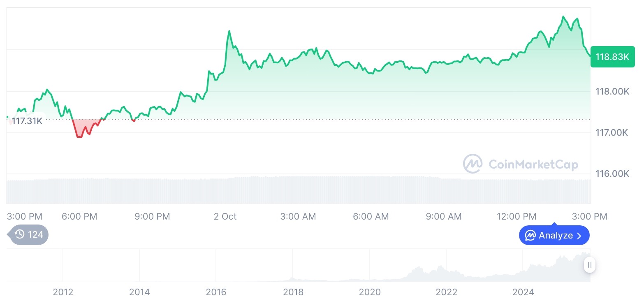Open the 124 history events badge
Image resolution: width=644 pixels, height=301 pixels.
pyautogui.click(x=29, y=235)
